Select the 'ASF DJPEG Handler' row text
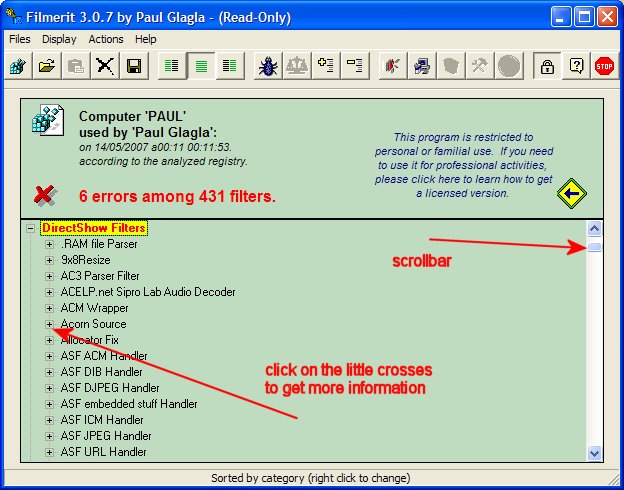Screen dimensions: 624x490 pos(110,388)
